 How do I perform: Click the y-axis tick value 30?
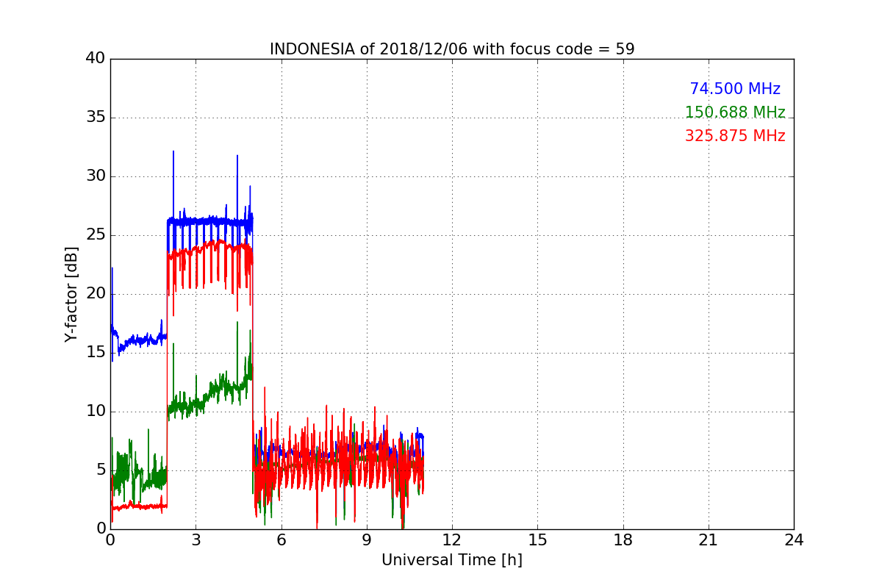pos(96,176)
